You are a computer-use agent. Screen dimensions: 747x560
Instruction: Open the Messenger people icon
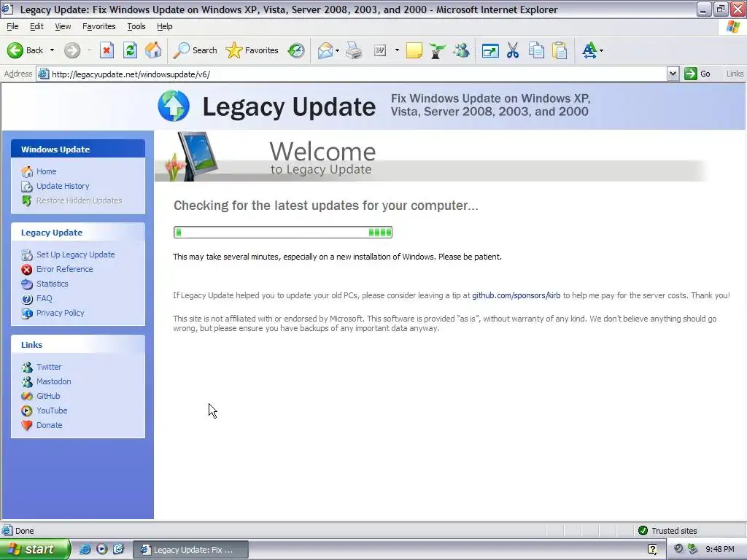461,50
